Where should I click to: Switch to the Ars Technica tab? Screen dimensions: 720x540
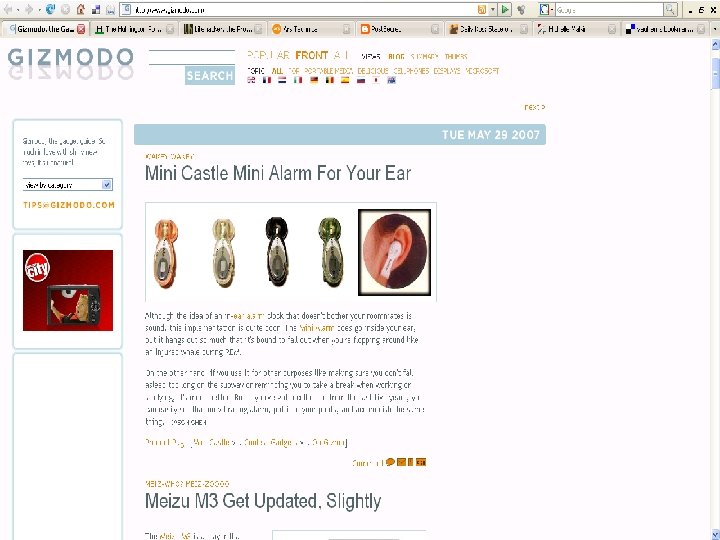coord(310,29)
